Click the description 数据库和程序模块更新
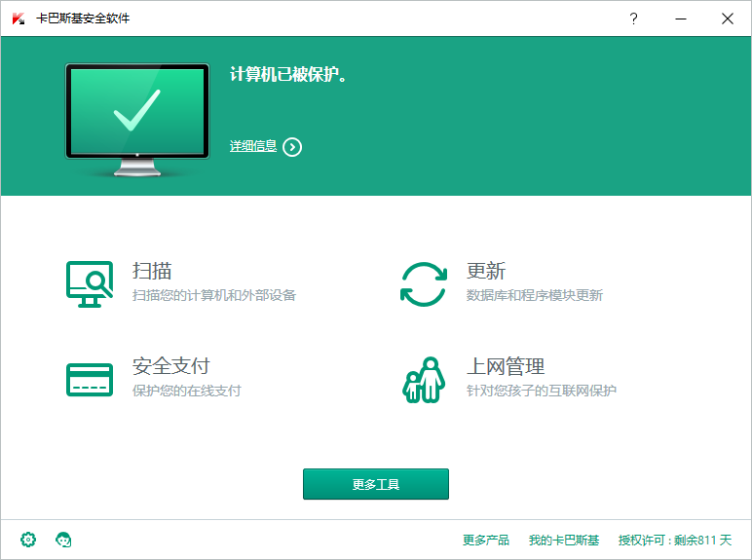The height and width of the screenshot is (560, 752). [x=534, y=295]
